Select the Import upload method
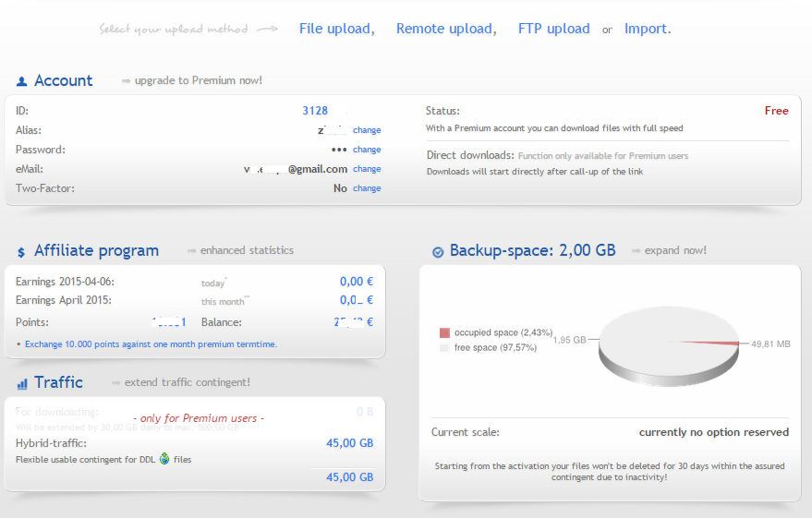 (646, 29)
